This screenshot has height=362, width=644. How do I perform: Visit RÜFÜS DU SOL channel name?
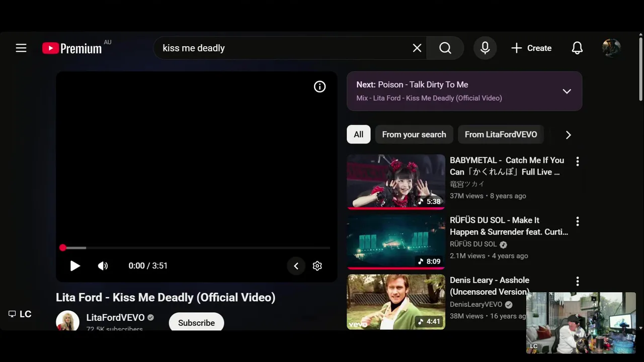click(x=473, y=244)
